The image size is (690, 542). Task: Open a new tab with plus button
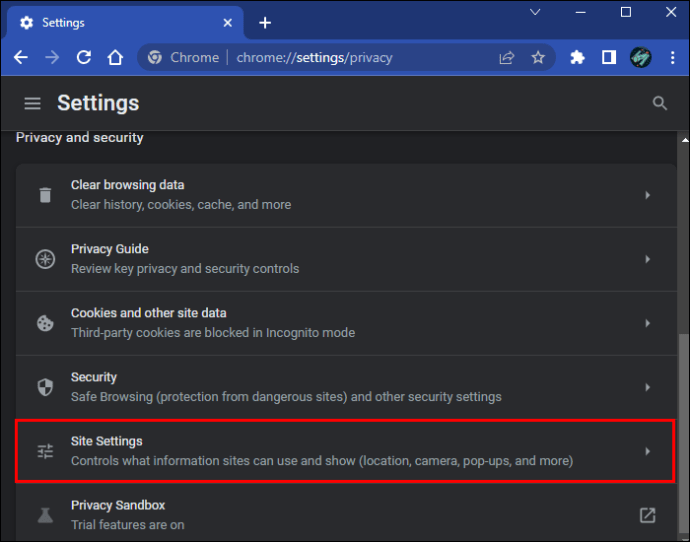[265, 23]
